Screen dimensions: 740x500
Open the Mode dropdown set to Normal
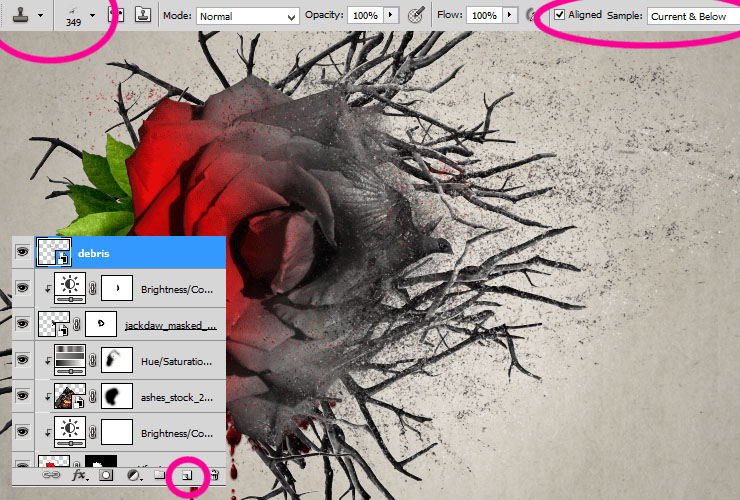pyautogui.click(x=248, y=17)
